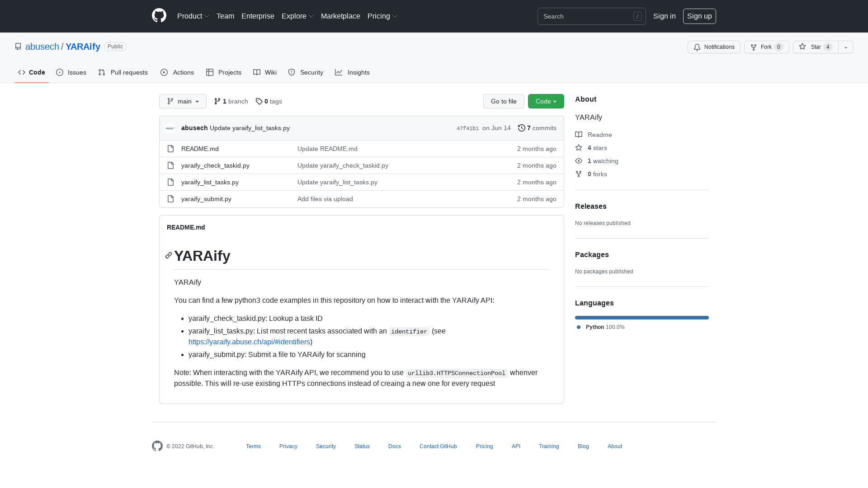The width and height of the screenshot is (868, 488).
Task: Click the anchor link icon beside YARAify heading
Action: 168,255
